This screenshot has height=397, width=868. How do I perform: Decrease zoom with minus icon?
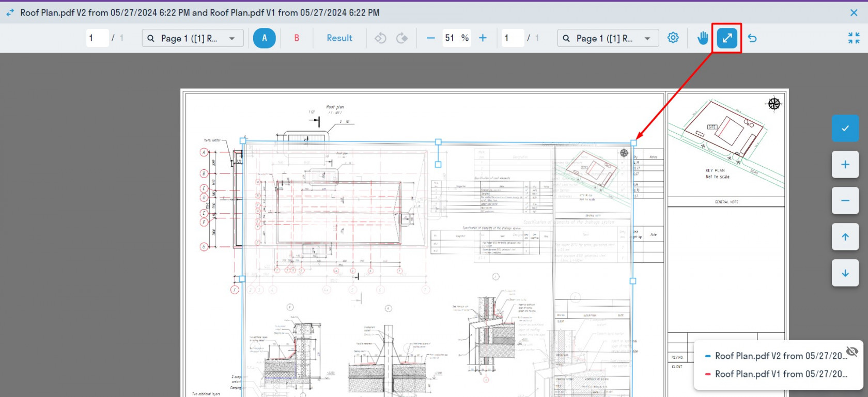[430, 38]
